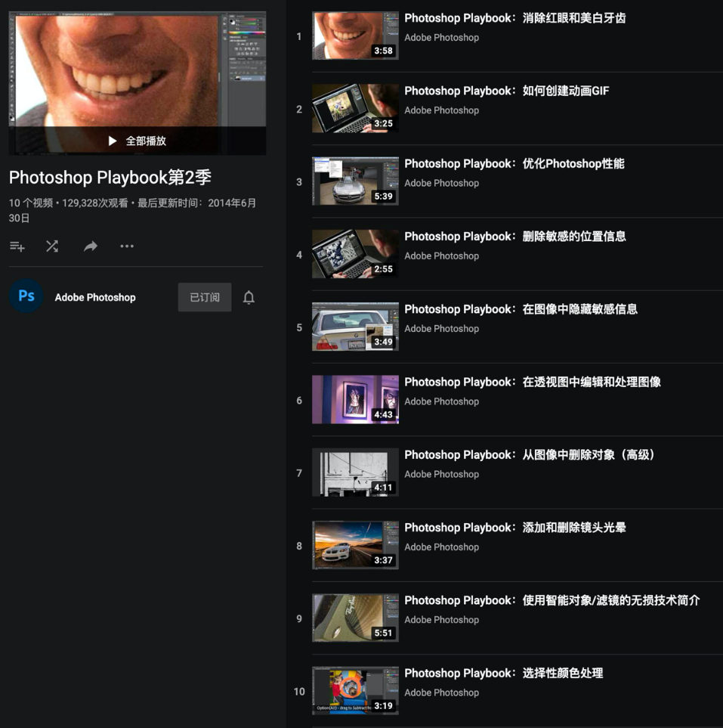
Task: Click the 已订阅 subscribed button
Action: pyautogui.click(x=205, y=297)
